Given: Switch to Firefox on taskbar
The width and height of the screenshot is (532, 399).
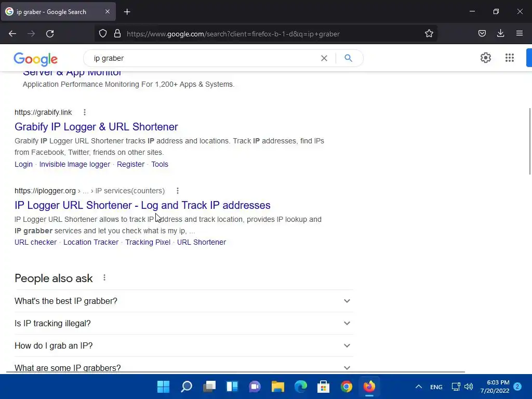Looking at the screenshot, I should click(369, 387).
